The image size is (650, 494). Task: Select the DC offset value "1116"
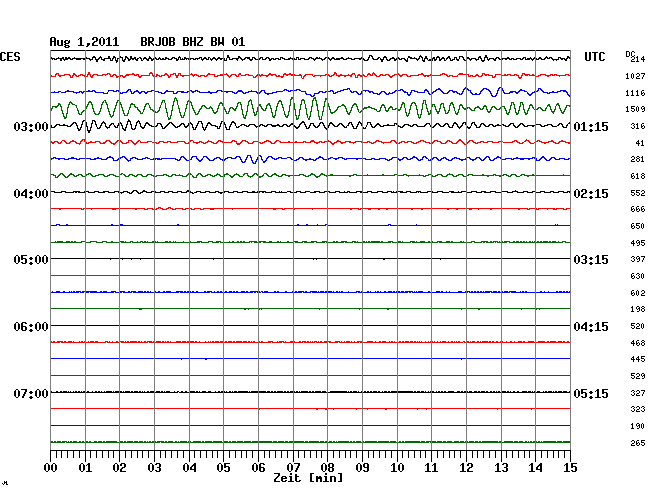click(635, 93)
